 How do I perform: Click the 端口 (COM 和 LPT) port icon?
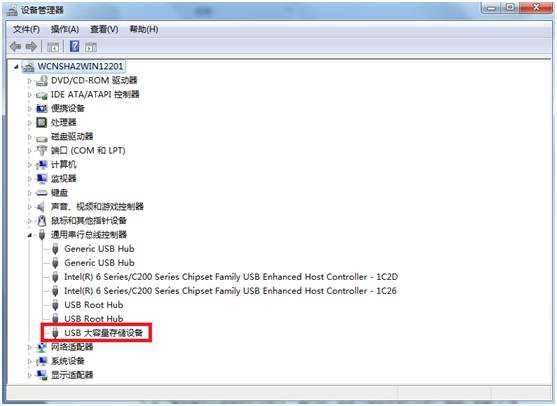(42, 151)
